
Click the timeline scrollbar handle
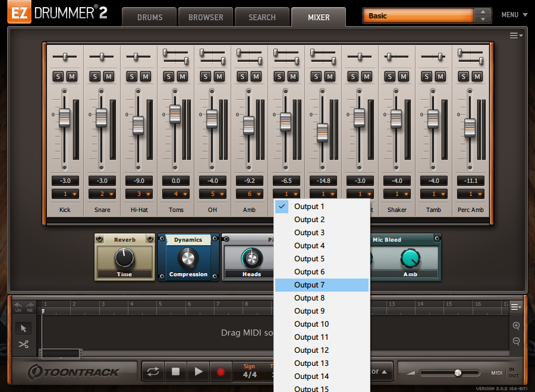coord(61,354)
